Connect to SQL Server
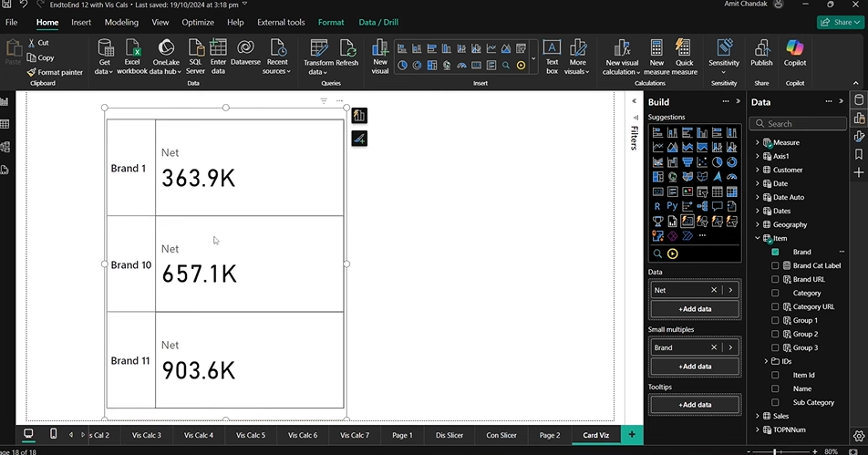 [195, 57]
